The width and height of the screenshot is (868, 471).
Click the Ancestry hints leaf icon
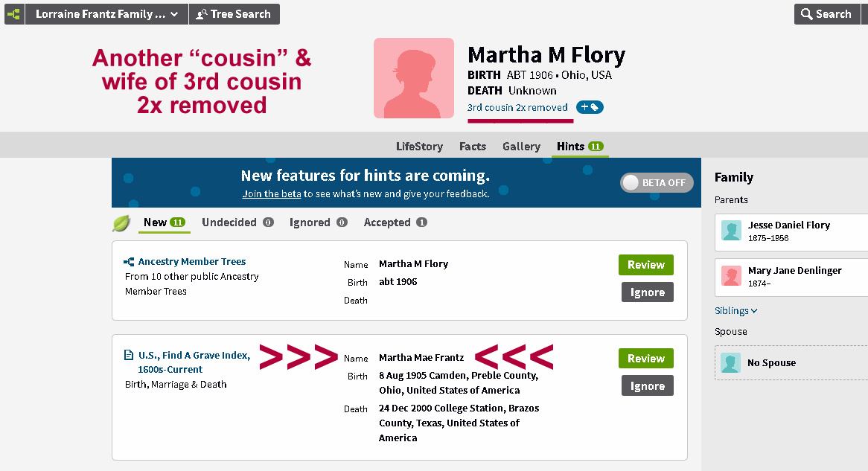click(x=121, y=222)
